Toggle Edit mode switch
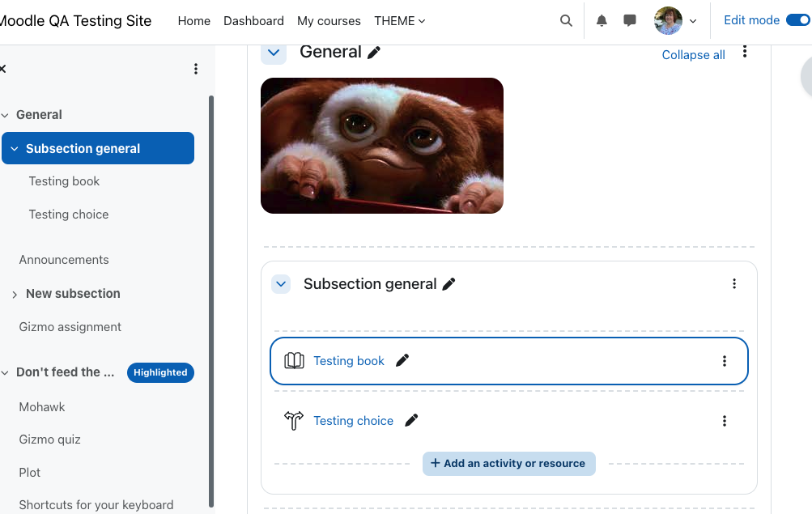812x514 pixels. 798,20
